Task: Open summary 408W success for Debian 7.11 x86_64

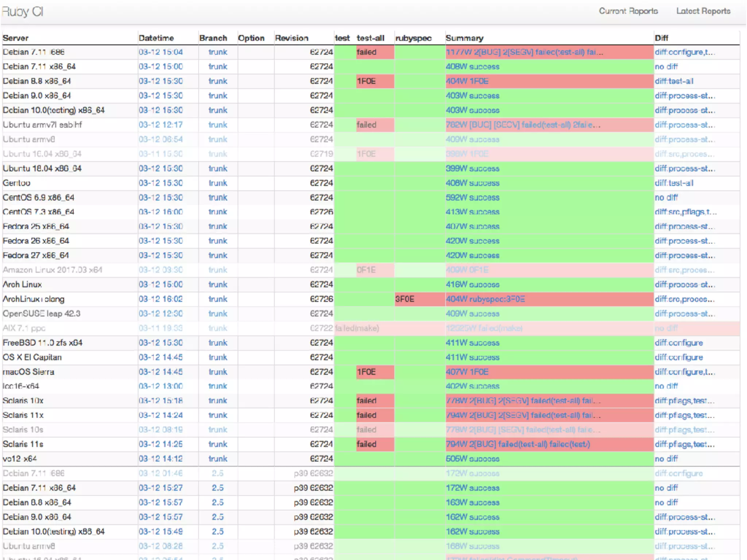Action: pyautogui.click(x=472, y=67)
